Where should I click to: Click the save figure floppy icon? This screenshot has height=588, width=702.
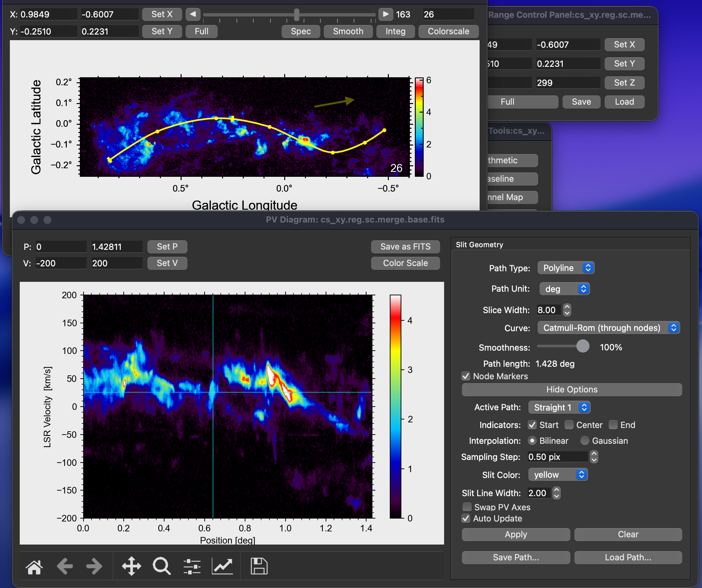259,567
